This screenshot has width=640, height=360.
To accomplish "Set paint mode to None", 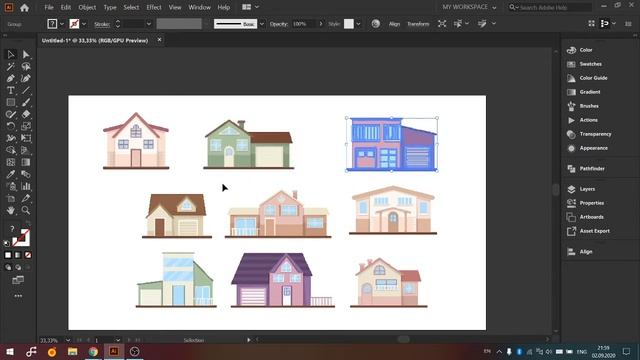I will click(x=28, y=255).
